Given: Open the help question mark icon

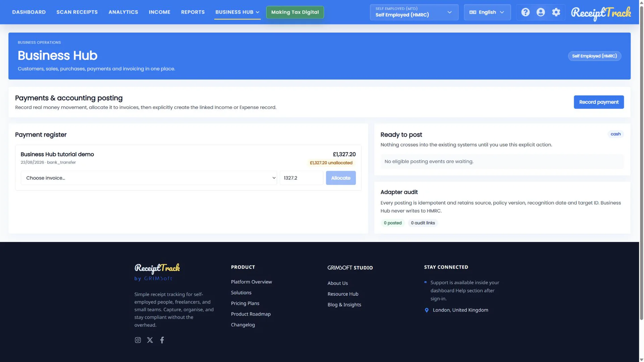Looking at the screenshot, I should coord(525,12).
